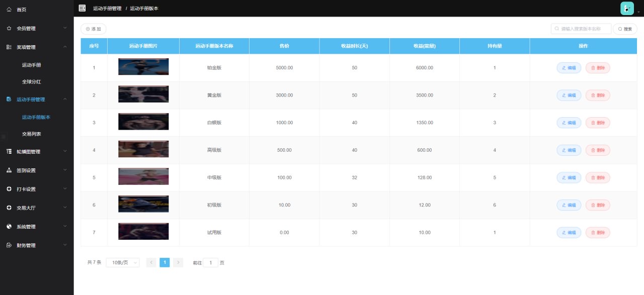The width and height of the screenshot is (644, 295).
Task: Click the 添加 add button
Action: (x=94, y=29)
